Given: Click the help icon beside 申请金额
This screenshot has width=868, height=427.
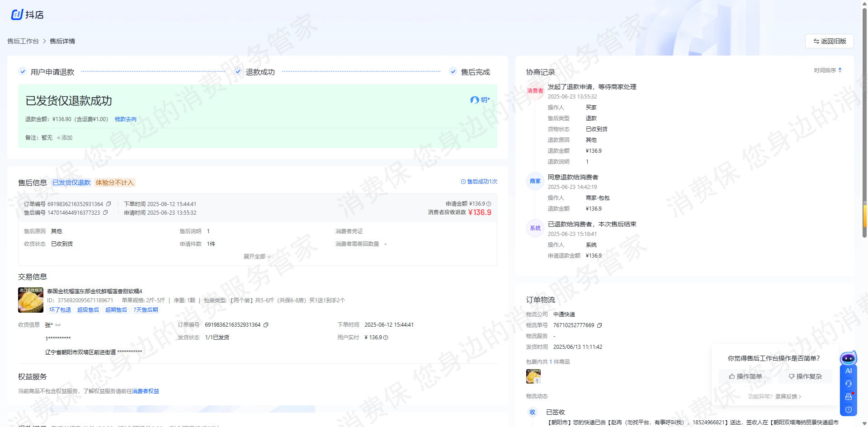Looking at the screenshot, I should tap(489, 204).
